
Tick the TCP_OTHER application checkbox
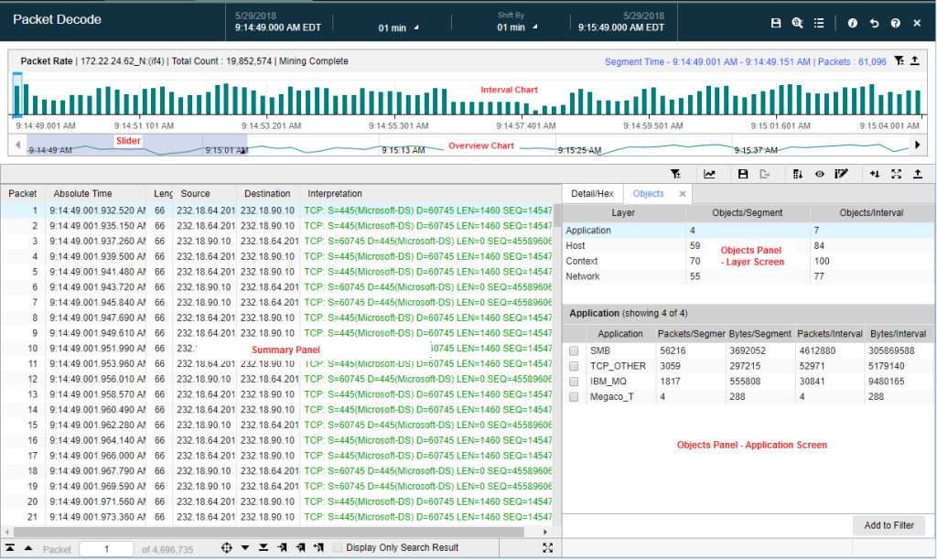click(574, 366)
